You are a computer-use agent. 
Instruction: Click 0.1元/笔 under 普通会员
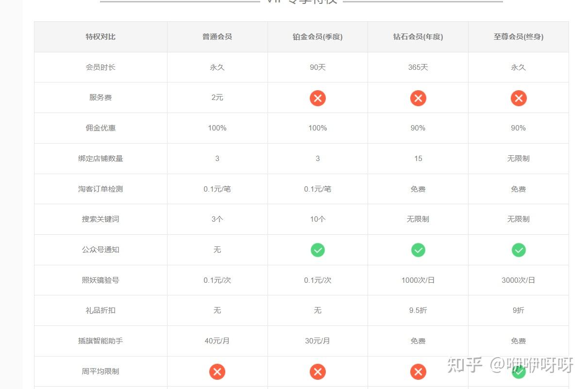point(217,189)
